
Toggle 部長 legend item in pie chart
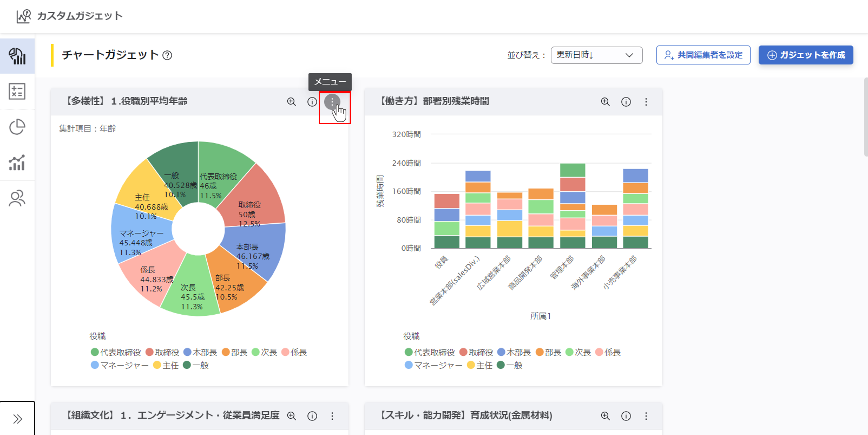pyautogui.click(x=235, y=352)
